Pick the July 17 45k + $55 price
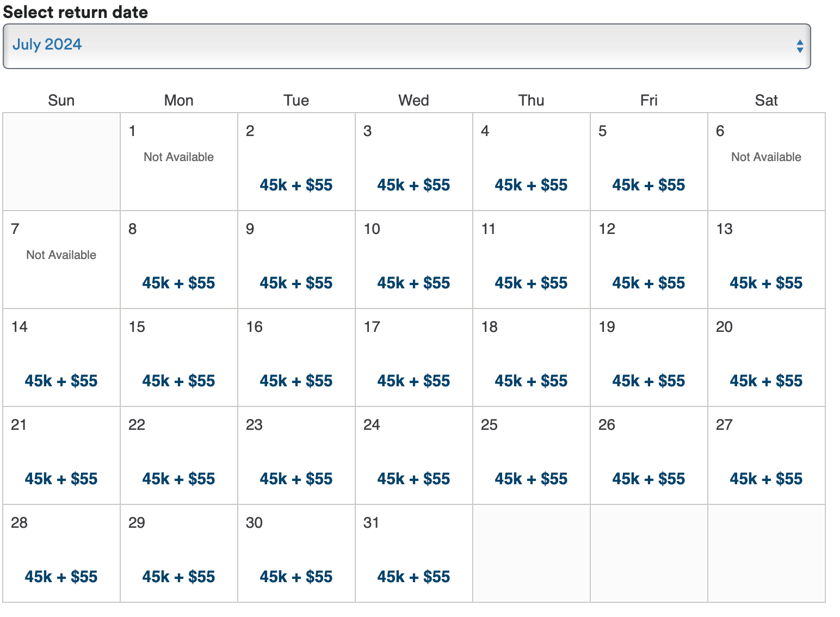The height and width of the screenshot is (617, 840). [x=413, y=381]
